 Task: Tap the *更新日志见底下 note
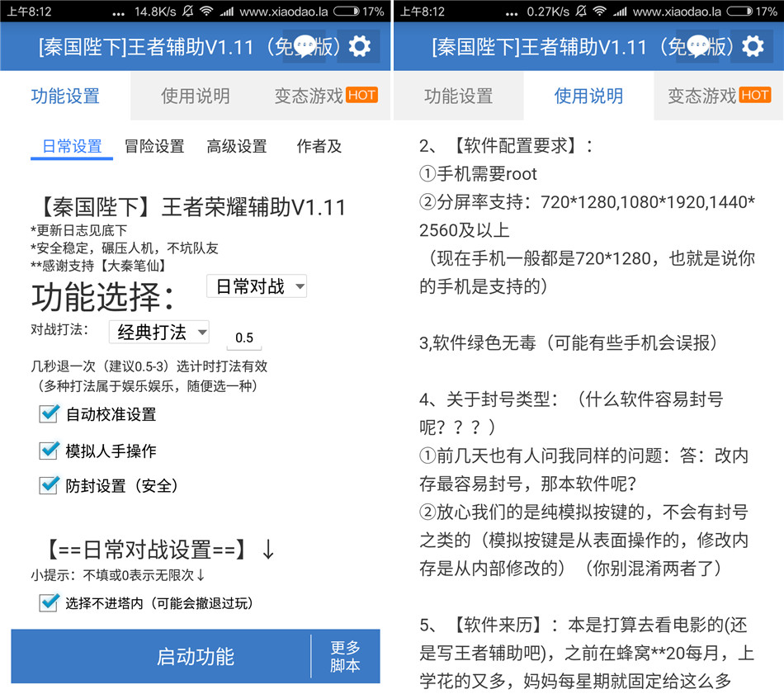79,230
